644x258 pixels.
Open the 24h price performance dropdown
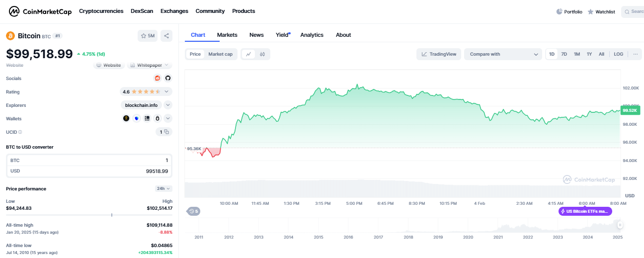coord(163,188)
